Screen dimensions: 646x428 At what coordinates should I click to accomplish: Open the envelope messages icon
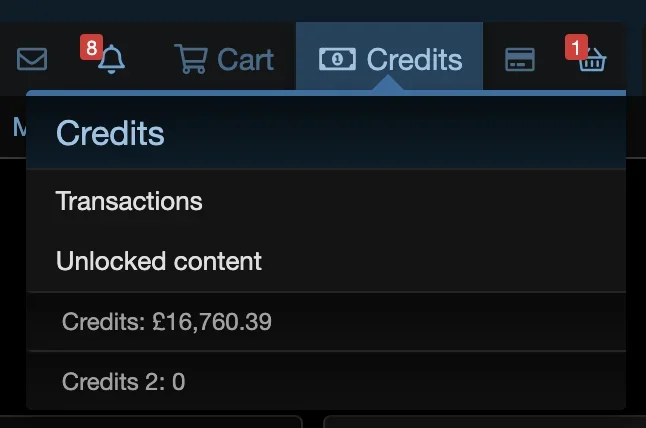(x=32, y=59)
